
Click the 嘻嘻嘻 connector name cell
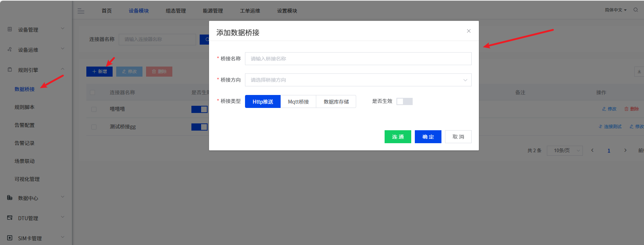tap(117, 109)
